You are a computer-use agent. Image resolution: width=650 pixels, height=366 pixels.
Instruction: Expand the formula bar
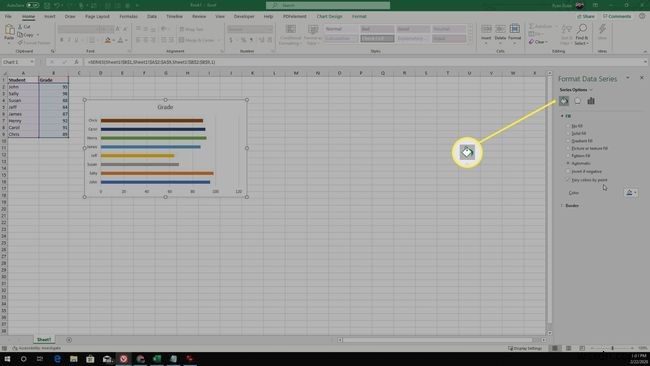[645, 62]
